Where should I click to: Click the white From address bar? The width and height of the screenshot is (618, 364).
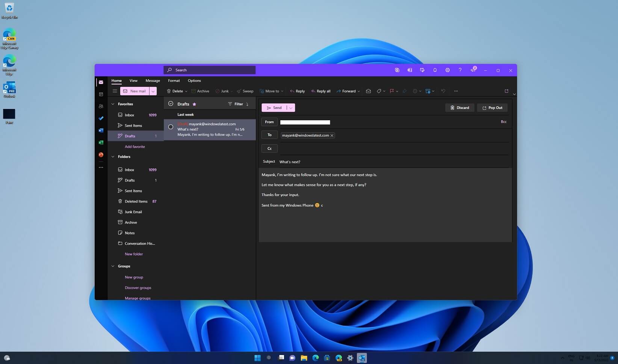coord(305,122)
